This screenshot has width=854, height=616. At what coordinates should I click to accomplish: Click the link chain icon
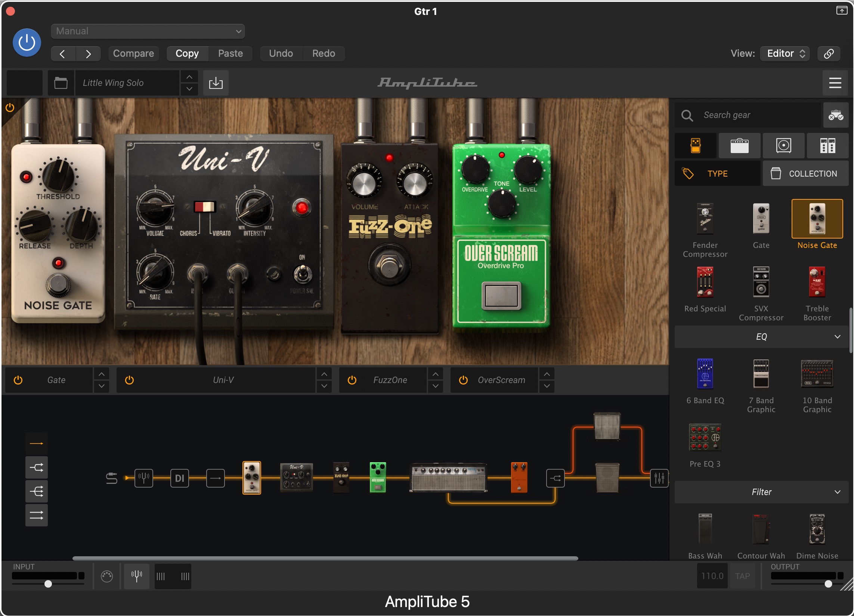pos(829,53)
